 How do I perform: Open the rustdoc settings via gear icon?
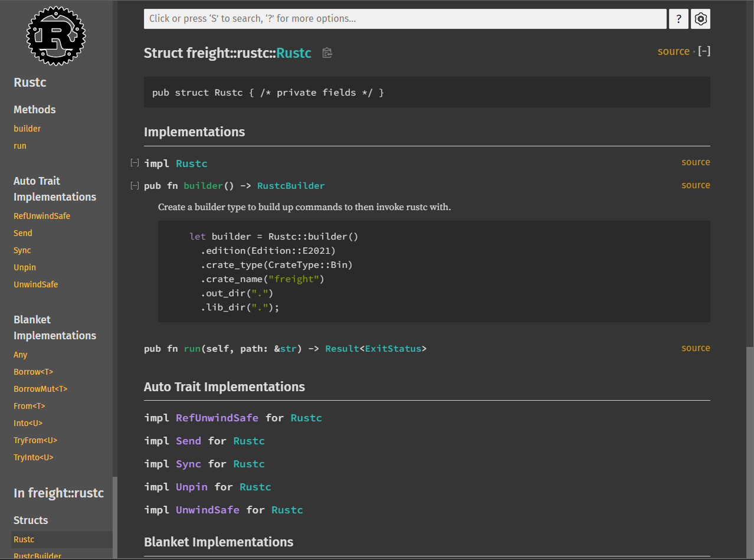point(700,18)
